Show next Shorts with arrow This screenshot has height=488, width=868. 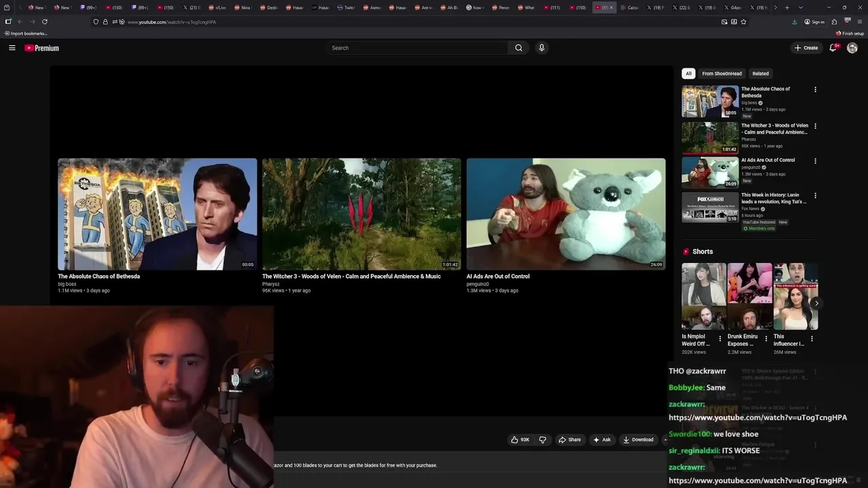816,303
